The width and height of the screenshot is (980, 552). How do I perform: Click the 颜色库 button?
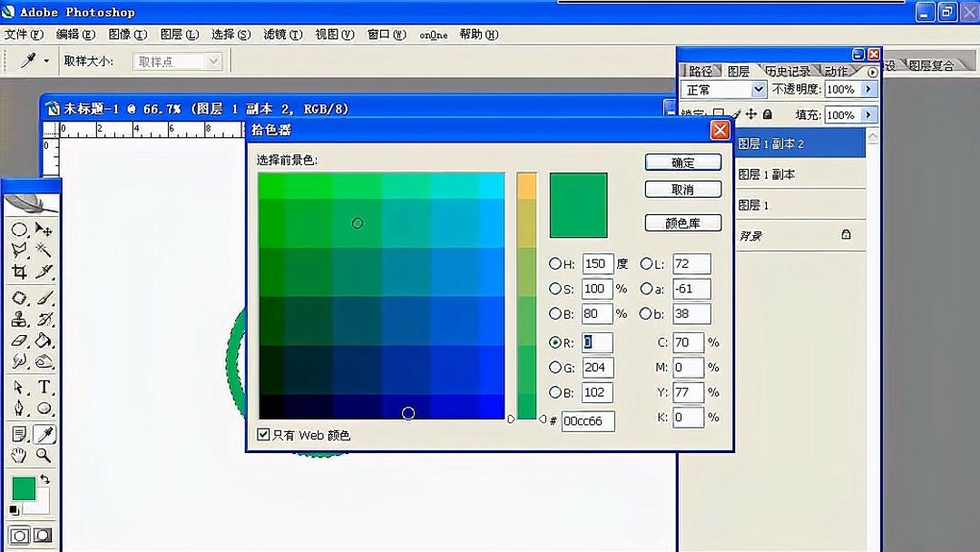click(x=682, y=222)
